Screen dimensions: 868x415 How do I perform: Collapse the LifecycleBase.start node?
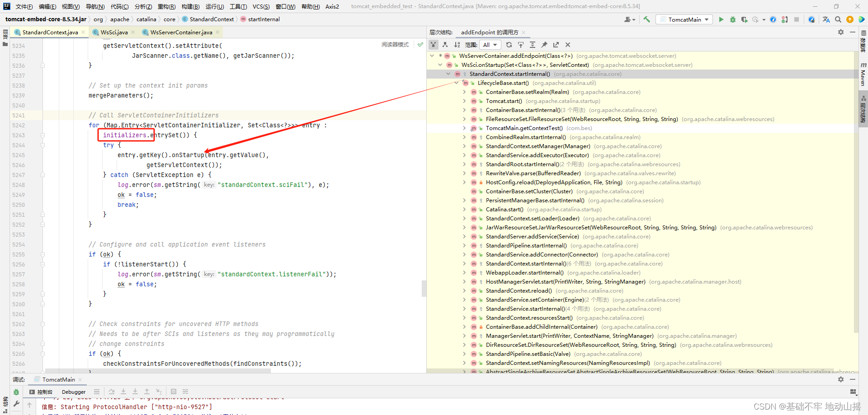click(x=456, y=83)
